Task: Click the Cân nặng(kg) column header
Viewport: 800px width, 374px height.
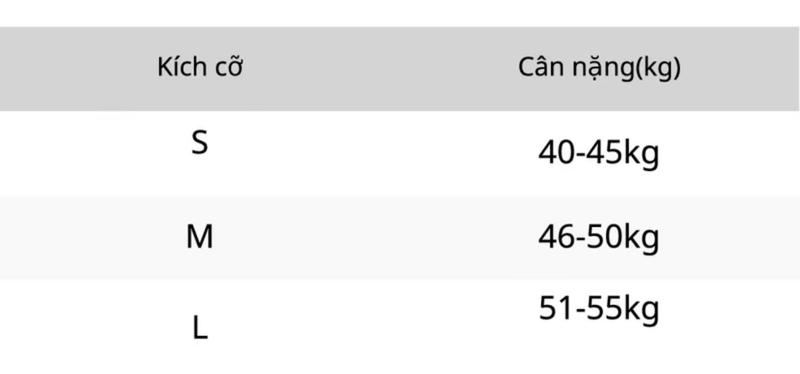Action: click(x=599, y=69)
